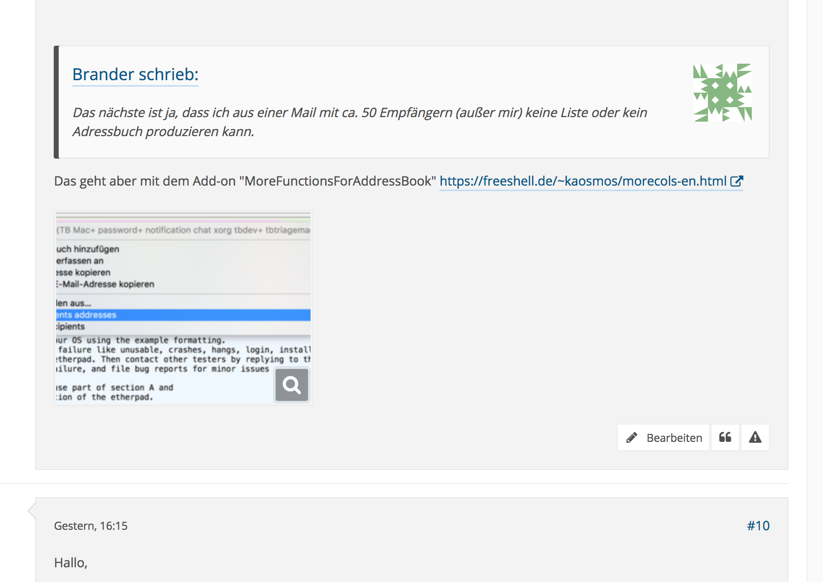
Task: Open the 'Brander schrieb:' quote link
Action: [x=135, y=75]
